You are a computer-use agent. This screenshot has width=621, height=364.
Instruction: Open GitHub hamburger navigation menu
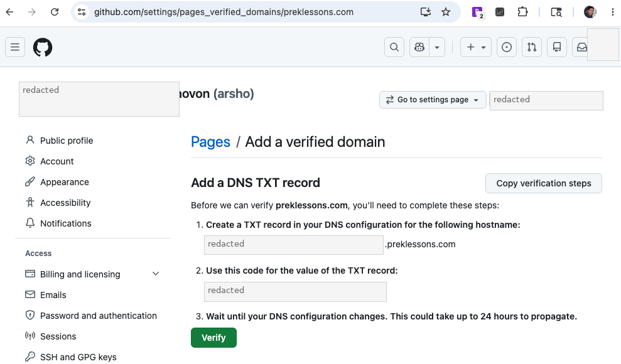[15, 47]
